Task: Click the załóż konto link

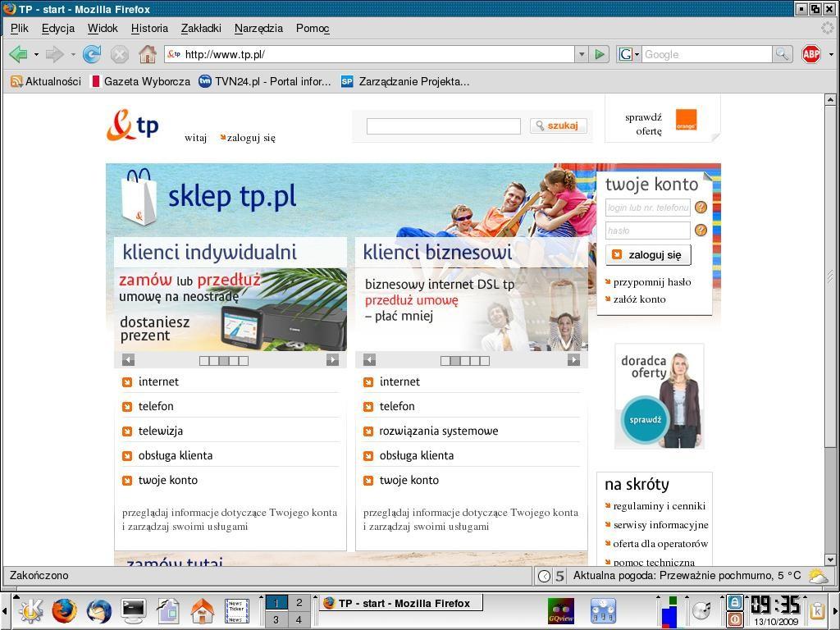Action: click(x=639, y=299)
